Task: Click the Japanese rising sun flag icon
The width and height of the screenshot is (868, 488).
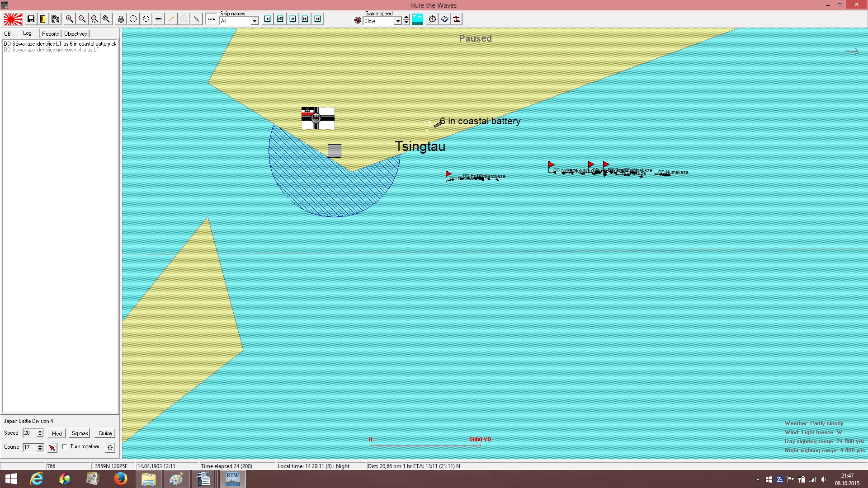Action: [13, 19]
